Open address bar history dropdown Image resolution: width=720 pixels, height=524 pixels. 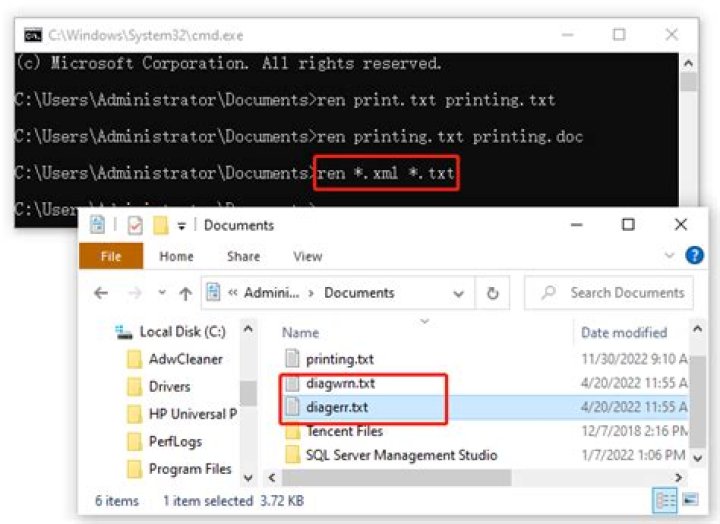pyautogui.click(x=458, y=293)
